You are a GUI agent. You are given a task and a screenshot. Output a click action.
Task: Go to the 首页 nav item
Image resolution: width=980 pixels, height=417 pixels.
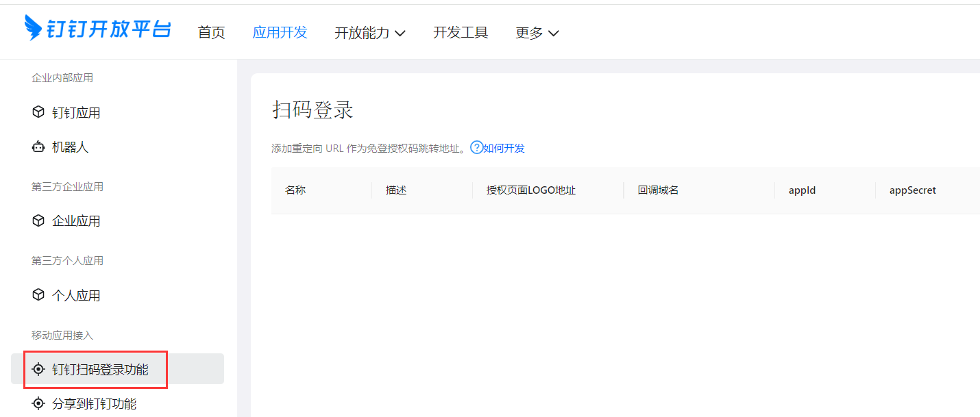(x=211, y=33)
